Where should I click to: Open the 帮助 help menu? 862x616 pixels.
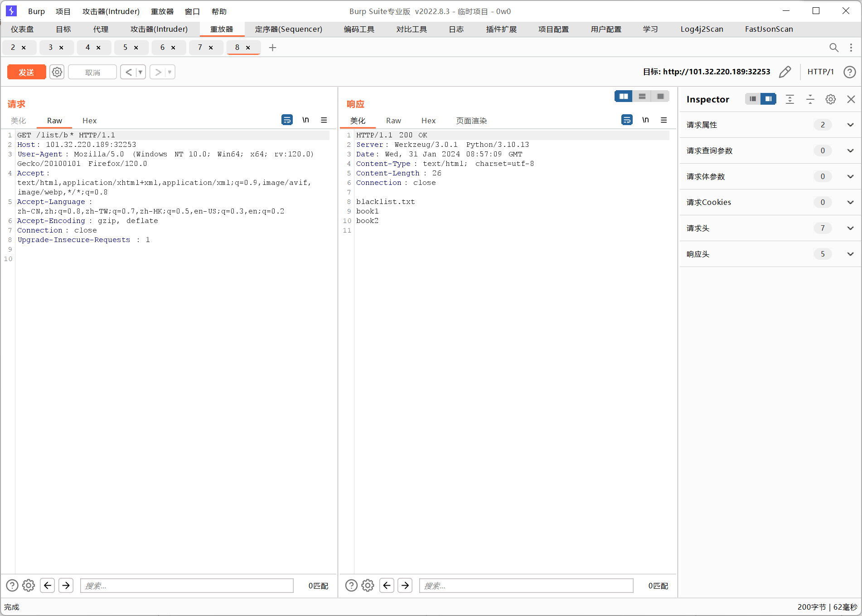219,11
